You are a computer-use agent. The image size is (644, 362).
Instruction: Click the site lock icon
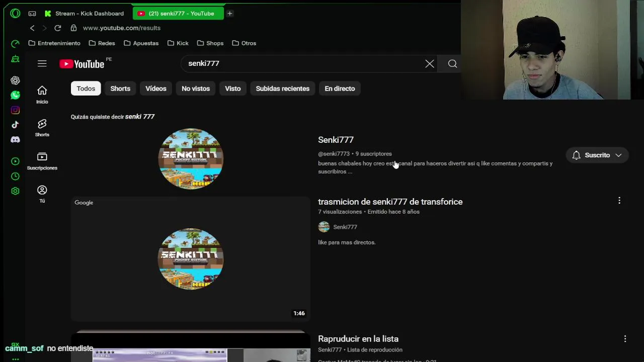74,28
